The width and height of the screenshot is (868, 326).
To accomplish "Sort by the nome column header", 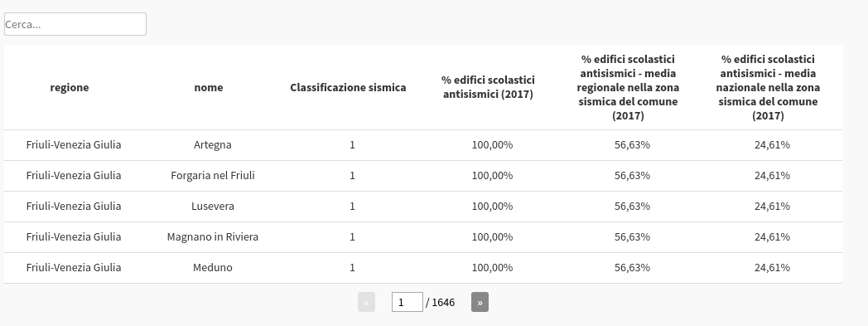I will (209, 88).
